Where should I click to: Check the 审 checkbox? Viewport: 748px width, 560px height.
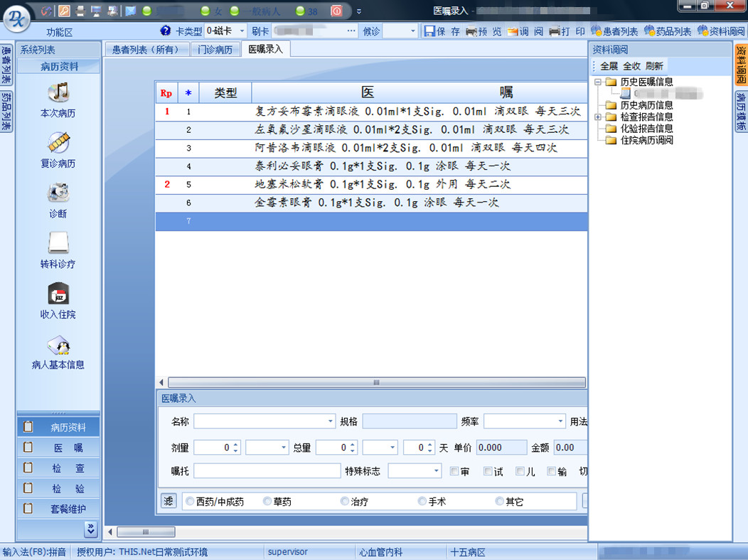(x=455, y=471)
